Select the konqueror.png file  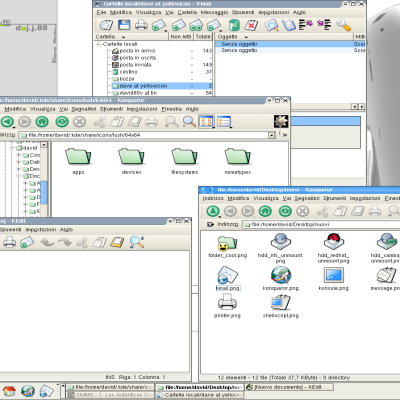click(x=281, y=279)
